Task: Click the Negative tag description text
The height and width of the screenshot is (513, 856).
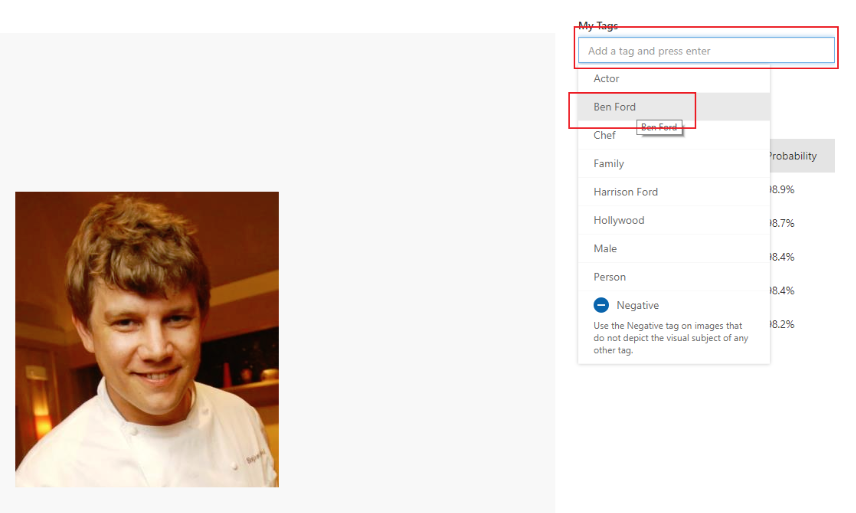Action: pyautogui.click(x=670, y=338)
